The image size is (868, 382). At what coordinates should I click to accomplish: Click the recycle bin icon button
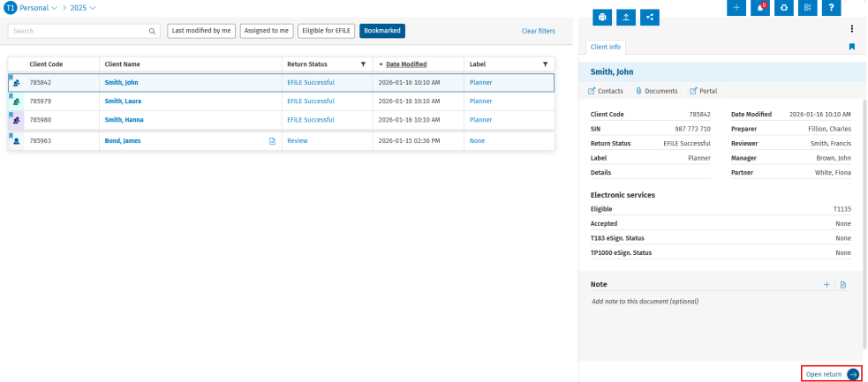point(783,7)
